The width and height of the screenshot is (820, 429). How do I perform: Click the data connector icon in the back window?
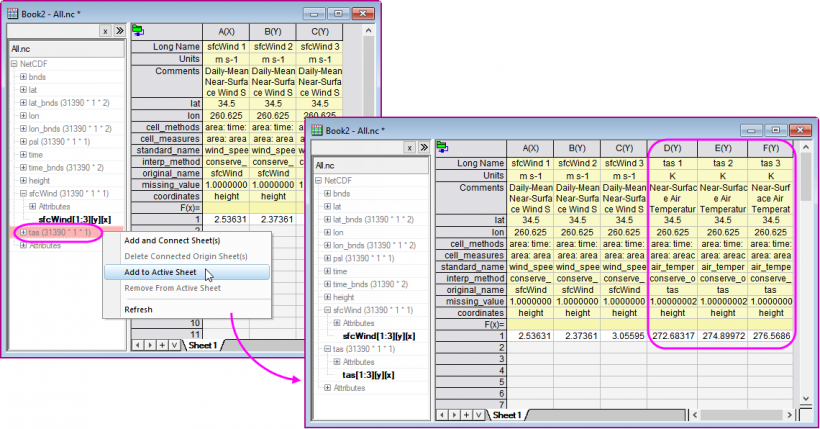click(x=136, y=30)
